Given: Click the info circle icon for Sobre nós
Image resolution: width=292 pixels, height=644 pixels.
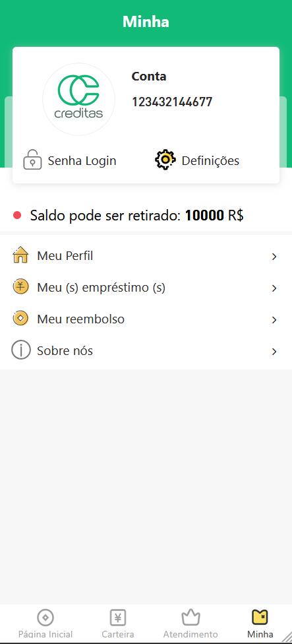Looking at the screenshot, I should pyautogui.click(x=21, y=350).
